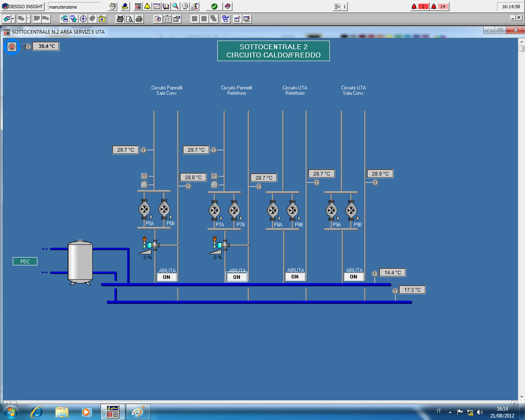Toggle ABILITA ON for Circuito Pannelli Sala Conv.

tap(166, 277)
